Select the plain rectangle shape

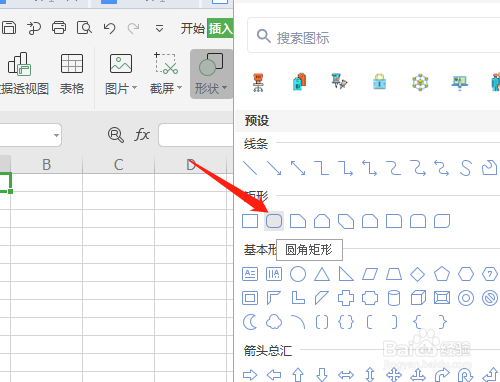pyautogui.click(x=250, y=221)
